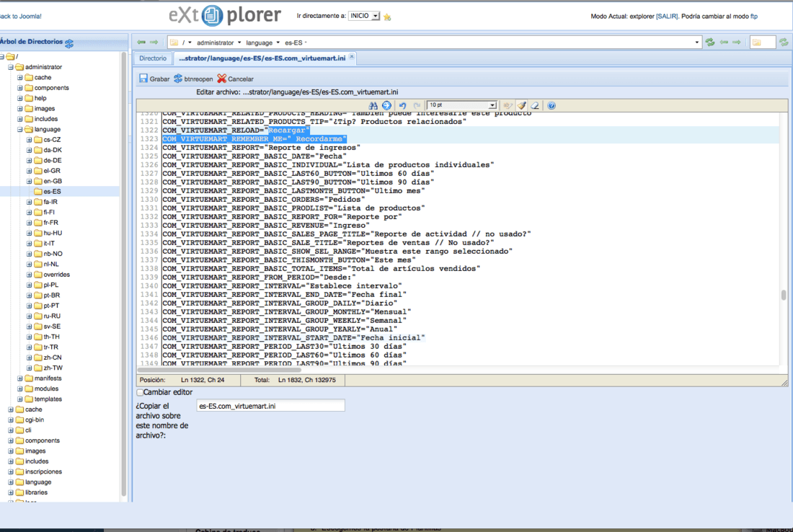Click the eXtplorer logo

(224, 15)
